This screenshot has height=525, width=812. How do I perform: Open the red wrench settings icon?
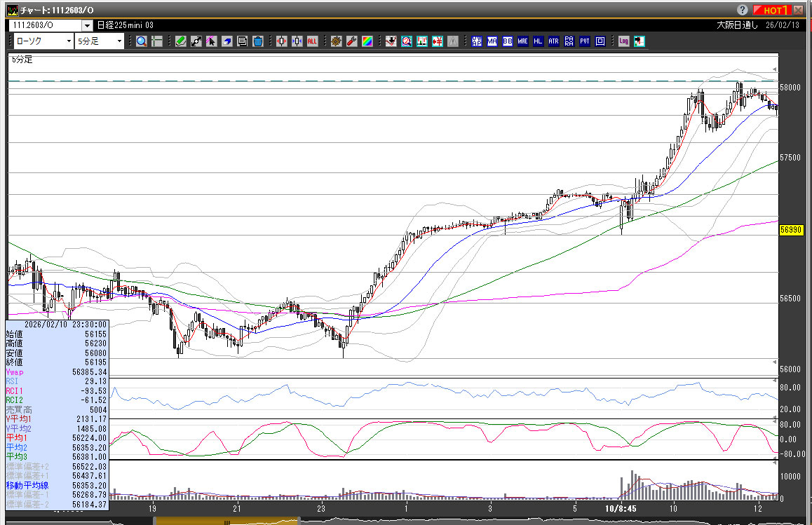pos(352,41)
